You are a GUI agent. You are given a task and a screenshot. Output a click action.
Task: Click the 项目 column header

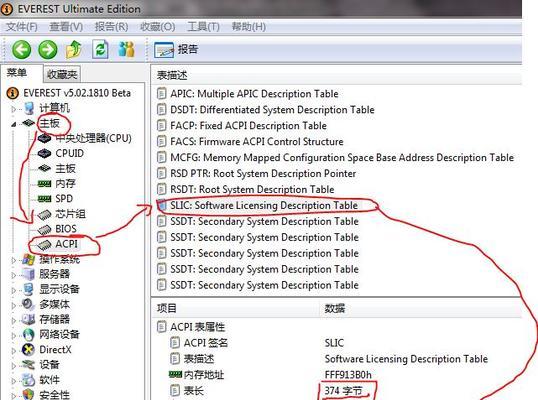(167, 308)
